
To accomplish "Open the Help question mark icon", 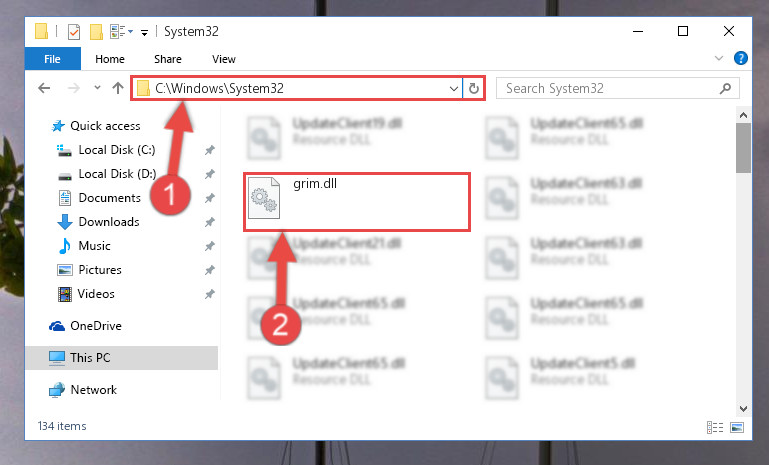I will [x=741, y=58].
